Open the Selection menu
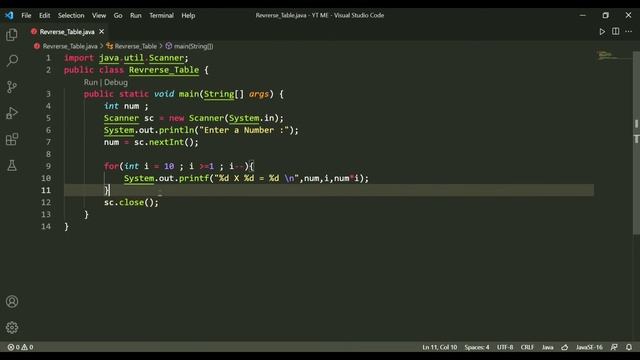Viewport: 640px width, 360px height. 71,16
